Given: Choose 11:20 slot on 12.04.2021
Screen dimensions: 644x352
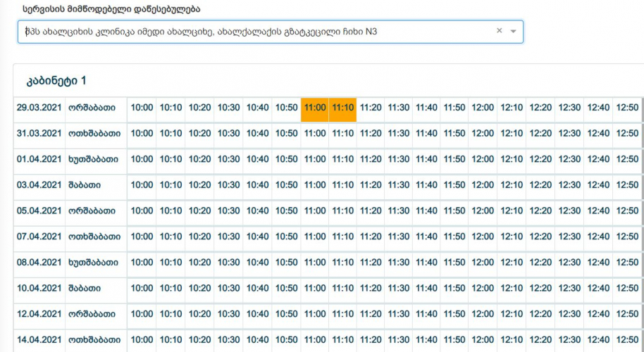Looking at the screenshot, I should click(x=371, y=314).
